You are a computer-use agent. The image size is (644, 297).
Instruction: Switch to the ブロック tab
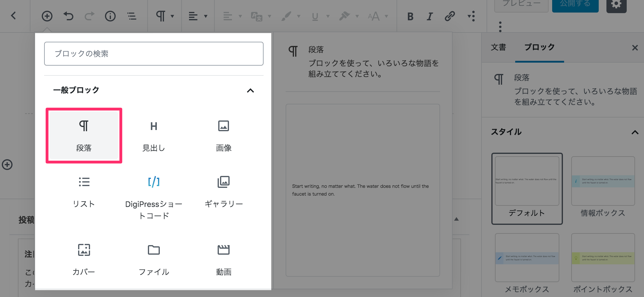[540, 47]
